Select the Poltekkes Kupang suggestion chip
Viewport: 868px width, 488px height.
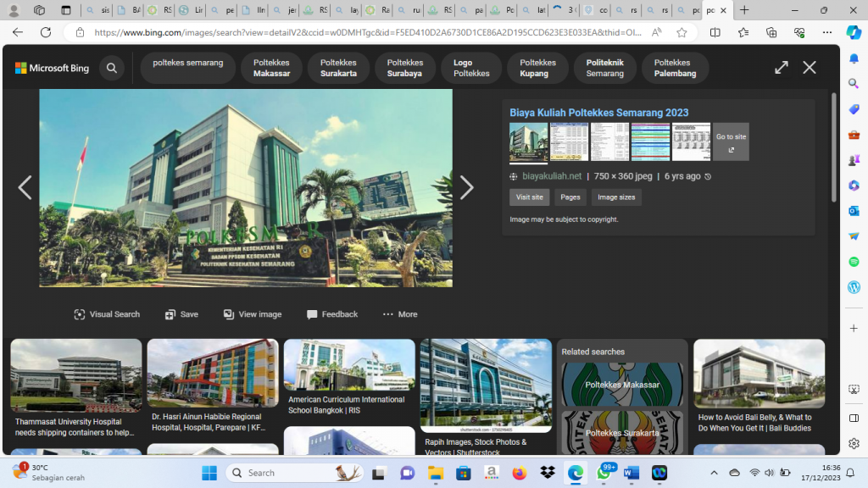[537, 68]
